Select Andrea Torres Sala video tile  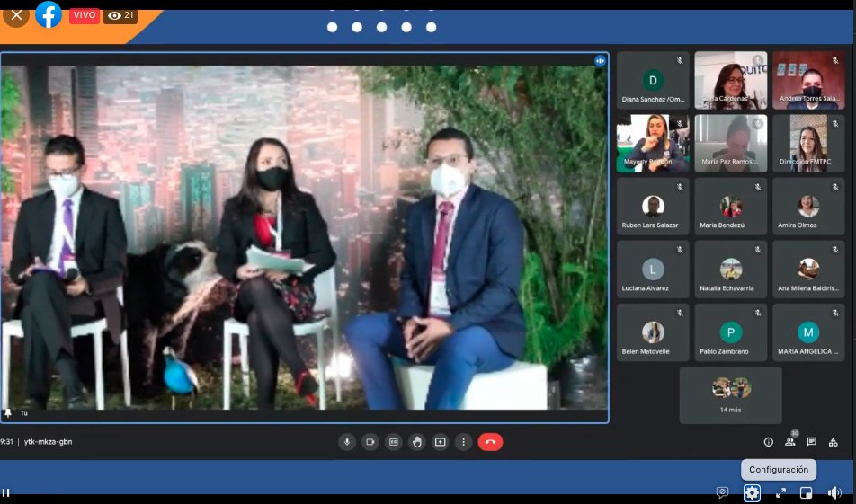808,80
